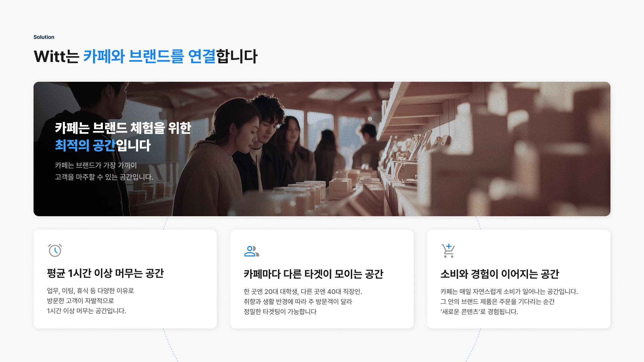644x362 pixels.
Task: Open the cafe banner photo
Action: tap(322, 149)
